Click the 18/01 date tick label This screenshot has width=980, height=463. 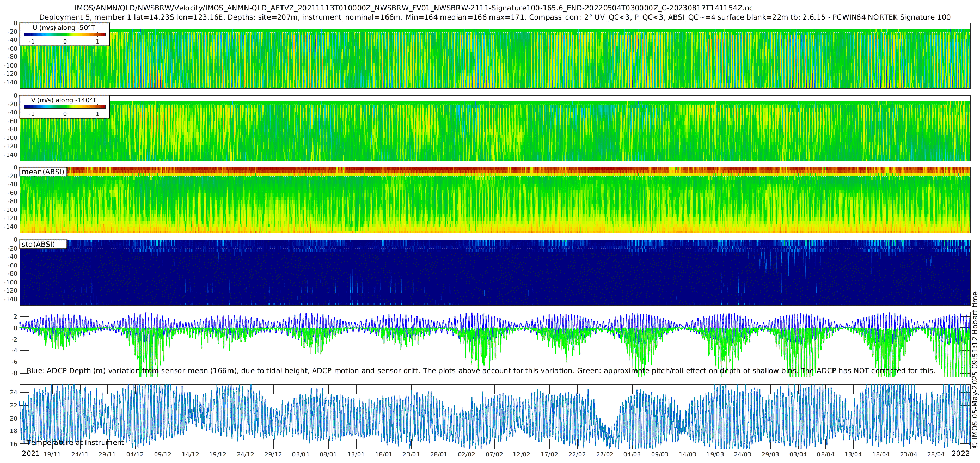click(384, 454)
